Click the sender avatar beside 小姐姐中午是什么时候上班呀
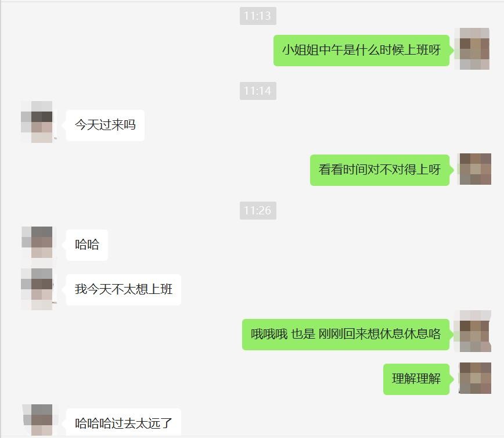The image size is (504, 438). tap(474, 49)
